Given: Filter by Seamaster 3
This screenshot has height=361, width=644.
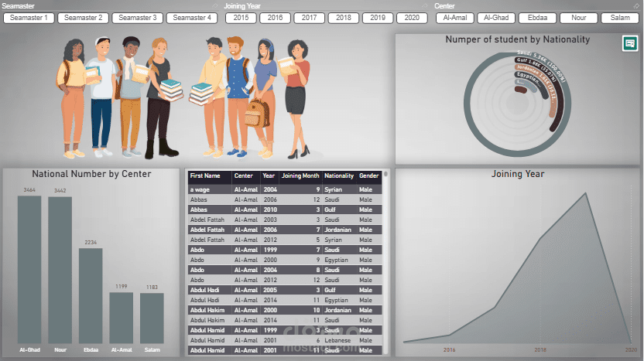Looking at the screenshot, I should [x=138, y=18].
